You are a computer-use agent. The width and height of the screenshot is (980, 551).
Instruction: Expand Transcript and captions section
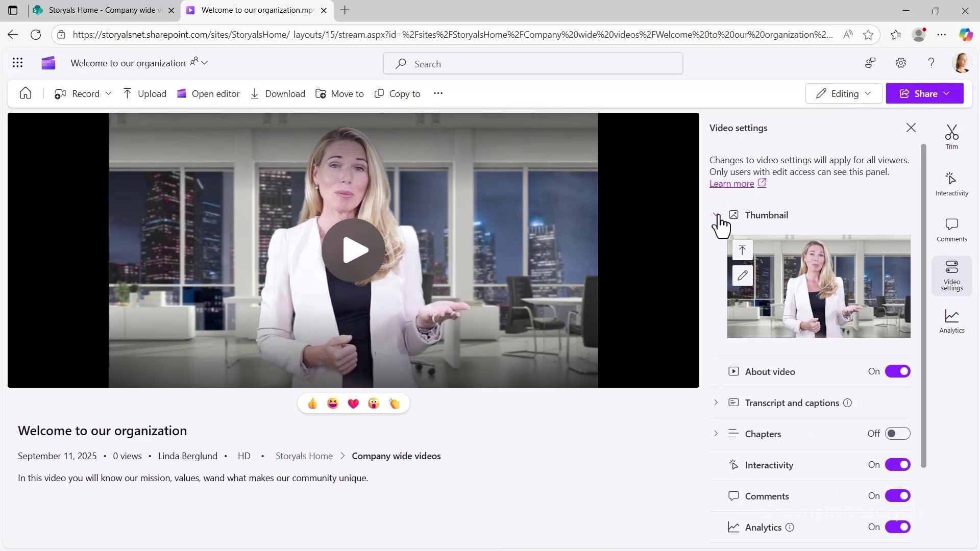(716, 403)
